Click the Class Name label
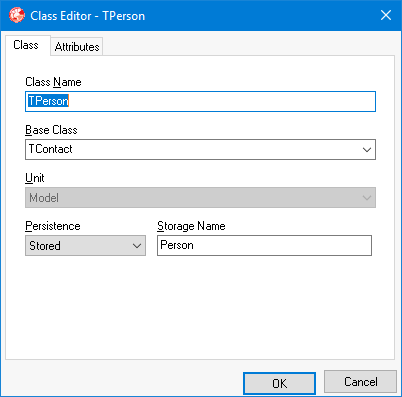402x397 pixels. click(x=53, y=82)
